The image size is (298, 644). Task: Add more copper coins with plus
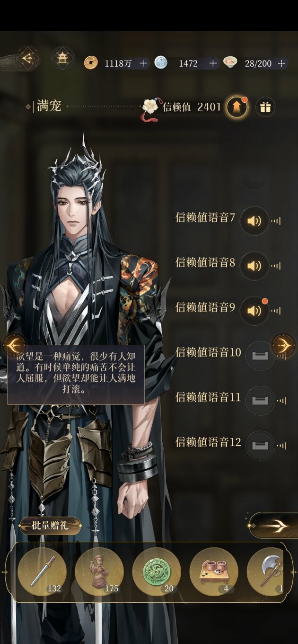(x=143, y=63)
